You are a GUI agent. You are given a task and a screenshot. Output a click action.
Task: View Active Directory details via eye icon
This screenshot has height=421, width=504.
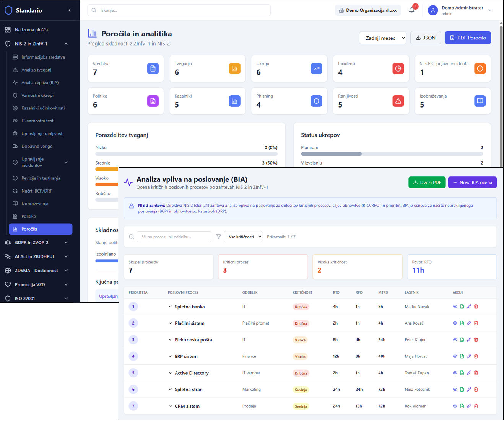point(455,373)
